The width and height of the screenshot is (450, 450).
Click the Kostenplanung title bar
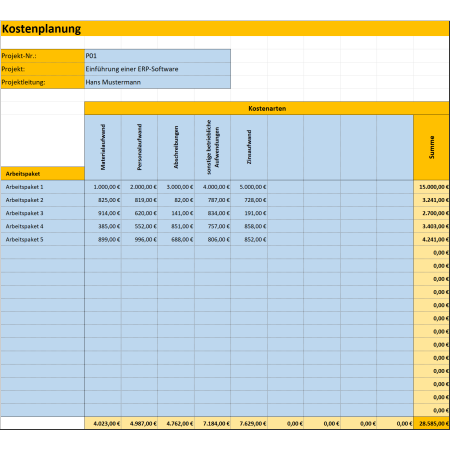tap(225, 29)
